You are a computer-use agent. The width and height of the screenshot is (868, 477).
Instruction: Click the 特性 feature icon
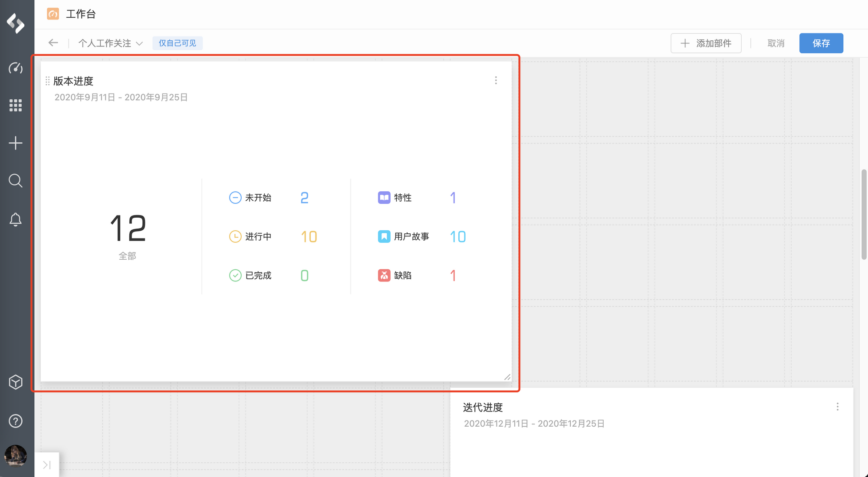[384, 197]
